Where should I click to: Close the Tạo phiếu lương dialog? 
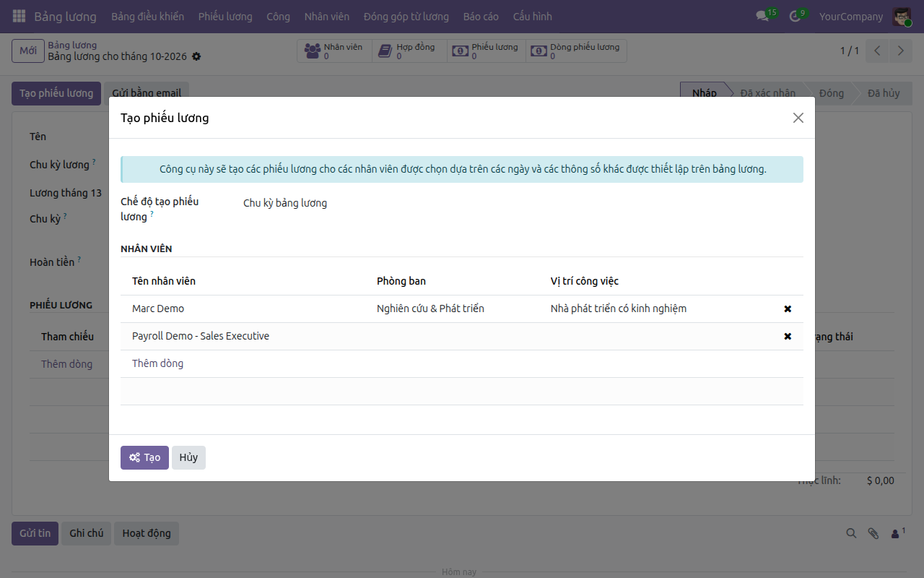[798, 118]
